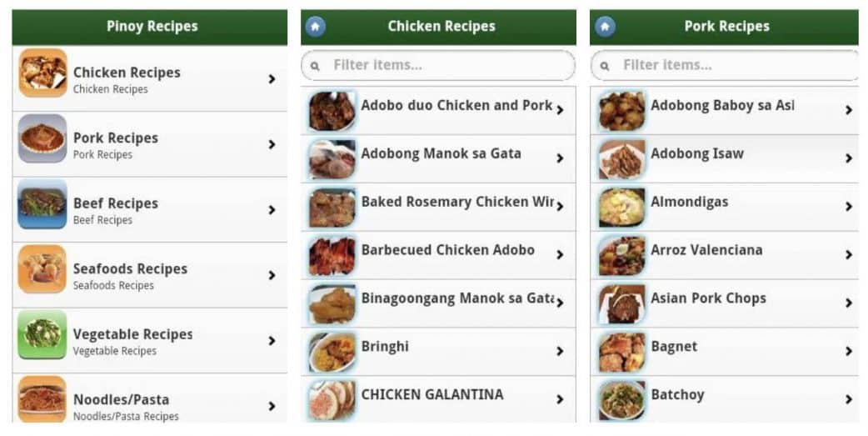Expand the Adobong Manok sa Gata chevron
This screenshot has height=436, width=868.
(560, 158)
